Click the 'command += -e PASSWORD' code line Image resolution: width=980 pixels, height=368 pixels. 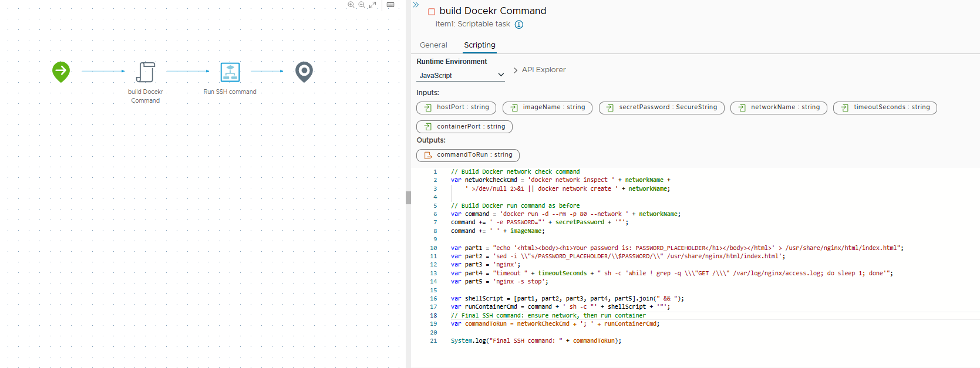point(540,222)
